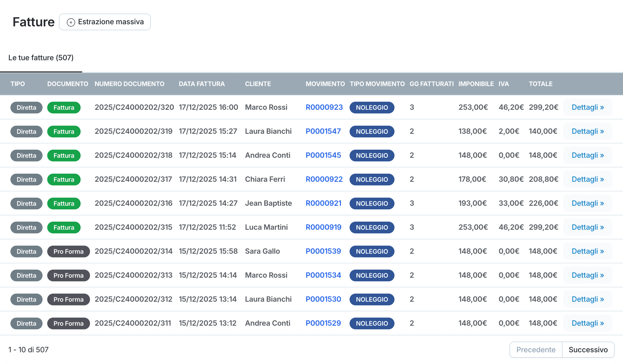Click the Pro Forma badge for Sara Gallo
Image resolution: width=623 pixels, height=364 pixels.
(x=68, y=252)
